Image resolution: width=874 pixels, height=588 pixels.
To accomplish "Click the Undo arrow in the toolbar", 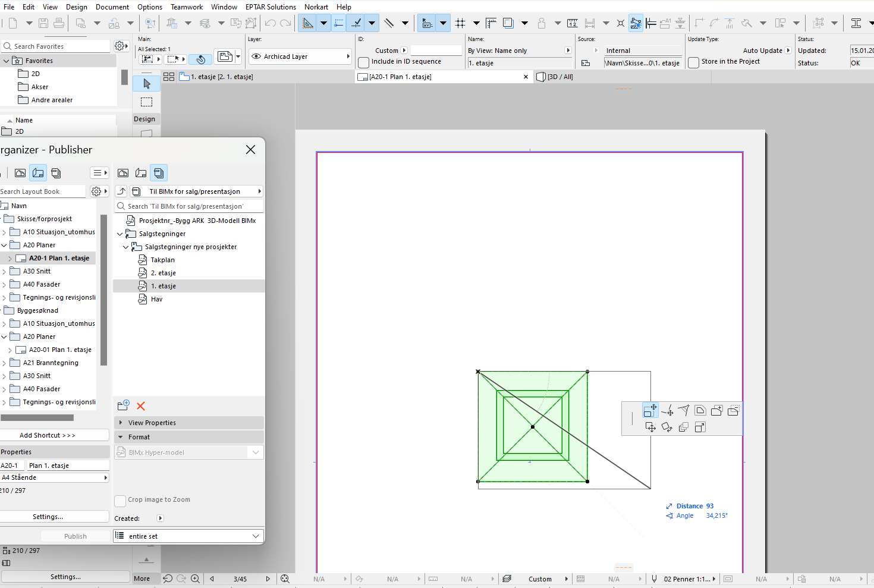I will (271, 23).
